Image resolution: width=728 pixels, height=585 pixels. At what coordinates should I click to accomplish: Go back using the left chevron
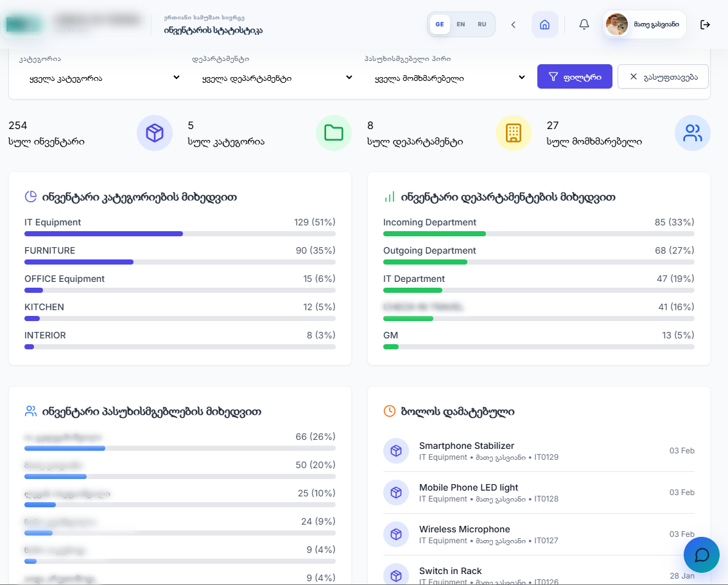513,24
